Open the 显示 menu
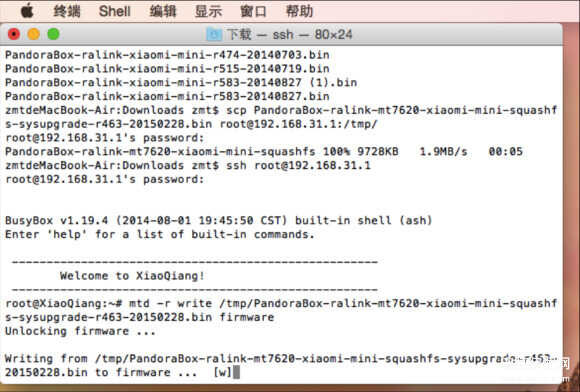The image size is (580, 392). point(208,11)
